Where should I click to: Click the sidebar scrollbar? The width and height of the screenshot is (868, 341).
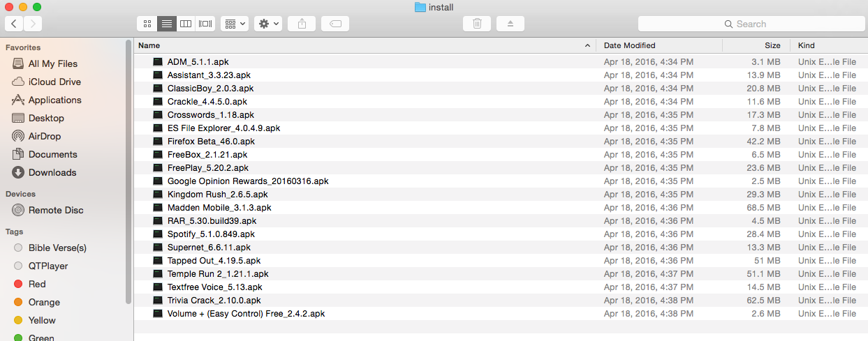[128, 171]
